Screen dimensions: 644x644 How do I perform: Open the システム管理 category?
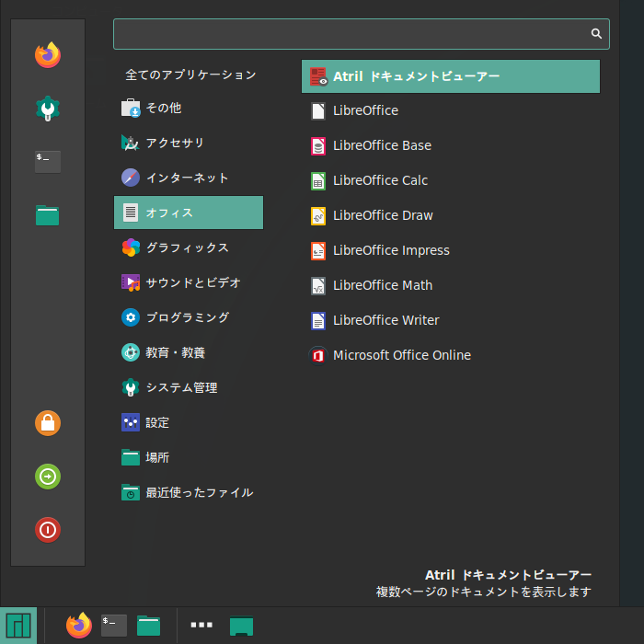[x=189, y=387]
